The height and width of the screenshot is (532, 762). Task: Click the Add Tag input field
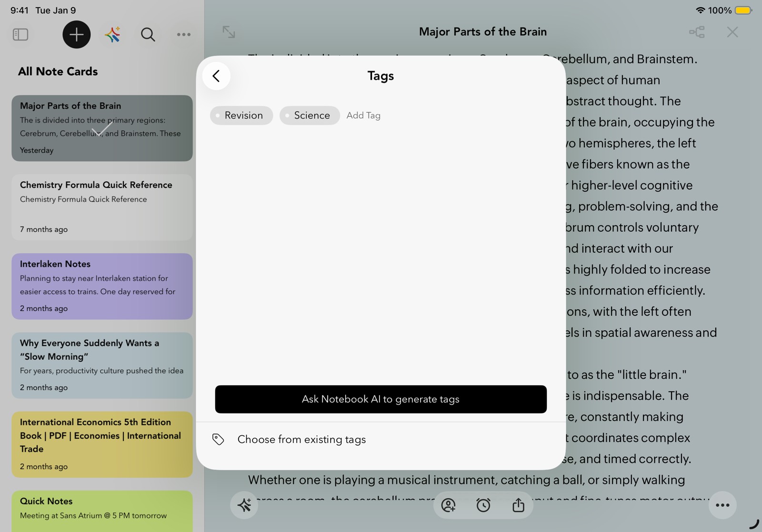pyautogui.click(x=363, y=115)
